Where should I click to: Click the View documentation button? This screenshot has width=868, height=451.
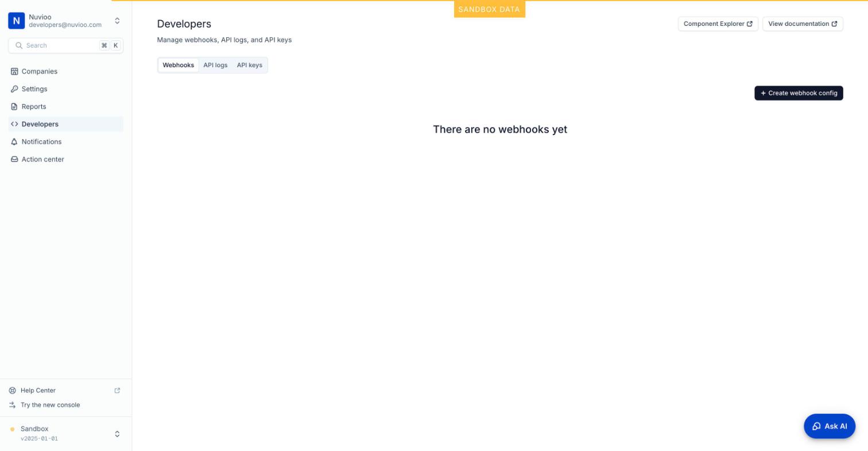(803, 24)
